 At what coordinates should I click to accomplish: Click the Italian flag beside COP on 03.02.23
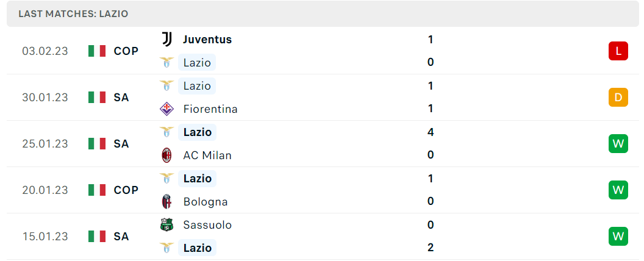click(x=97, y=51)
